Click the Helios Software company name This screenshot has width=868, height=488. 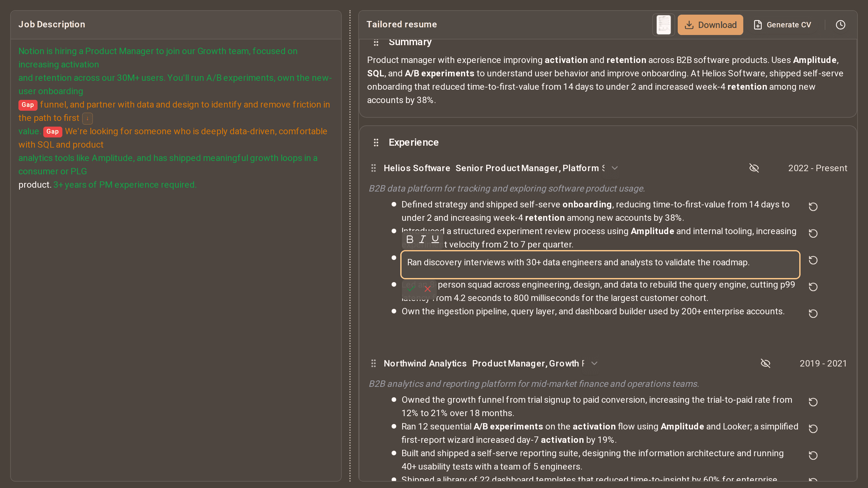(x=417, y=168)
